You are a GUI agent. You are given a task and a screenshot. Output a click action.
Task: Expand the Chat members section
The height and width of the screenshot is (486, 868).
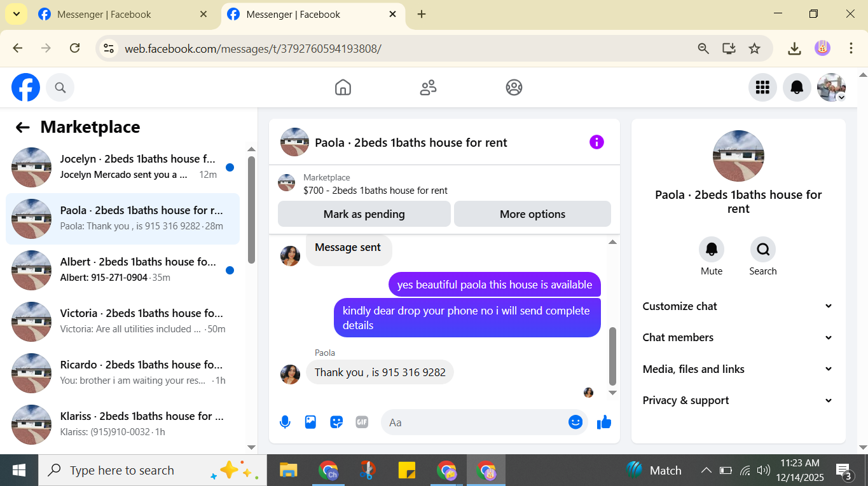pyautogui.click(x=738, y=337)
